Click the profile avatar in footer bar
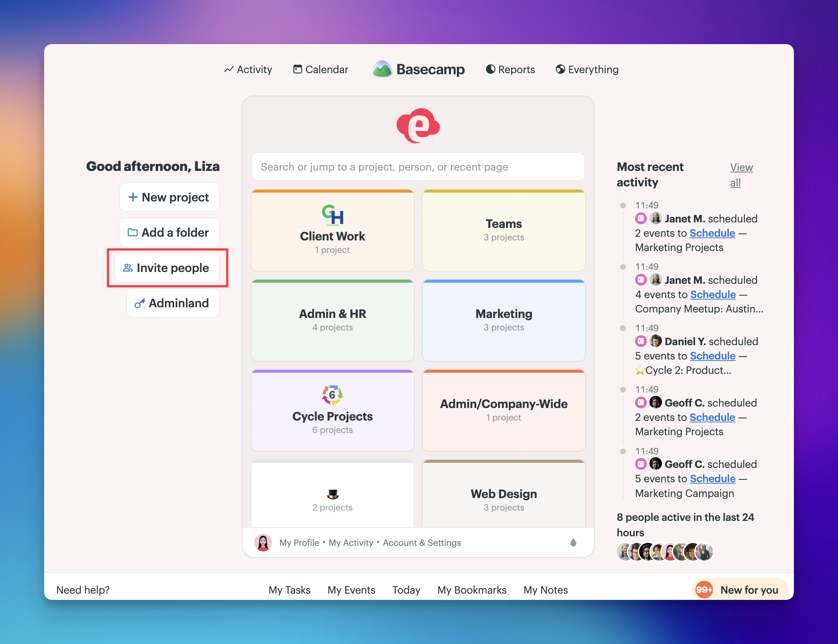This screenshot has height=644, width=838. tap(263, 543)
